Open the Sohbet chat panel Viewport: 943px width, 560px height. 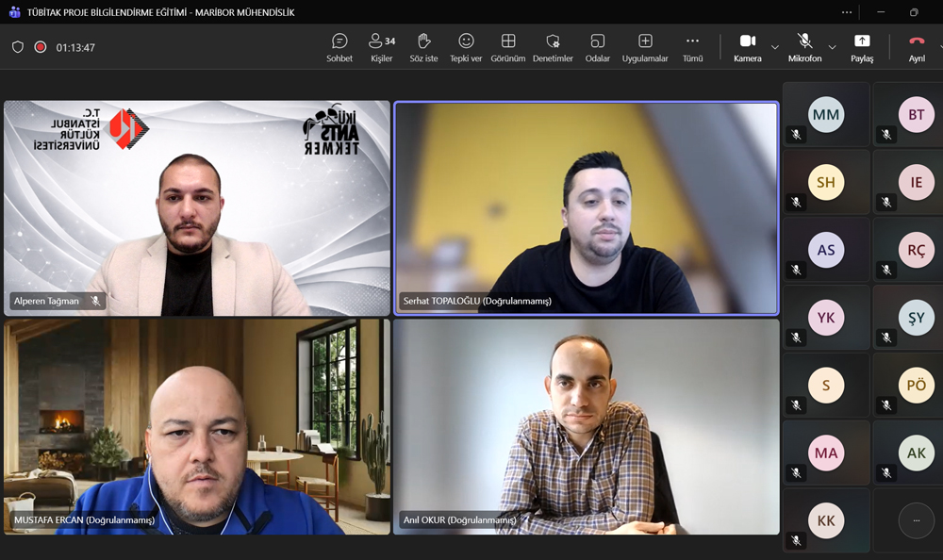(x=339, y=46)
